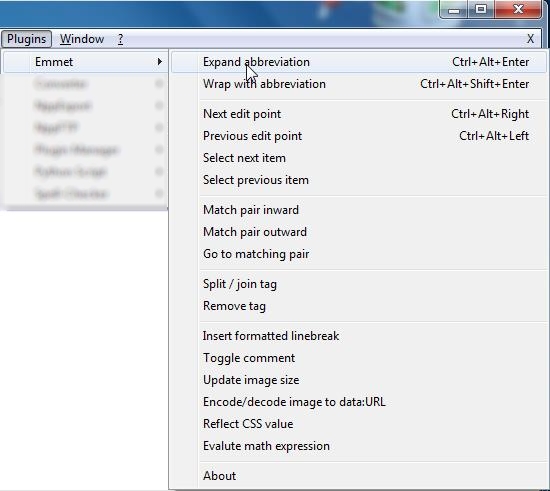The height and width of the screenshot is (491, 550).
Task: Choose Insert formatted linebreak
Action: [x=358, y=336]
